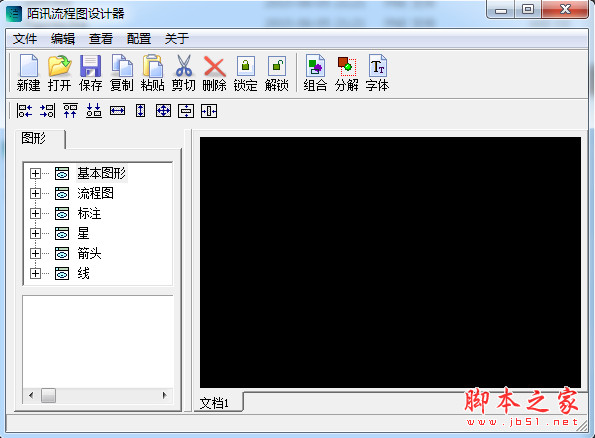Select the 流程图 tree label
595x438 pixels.
point(96,194)
